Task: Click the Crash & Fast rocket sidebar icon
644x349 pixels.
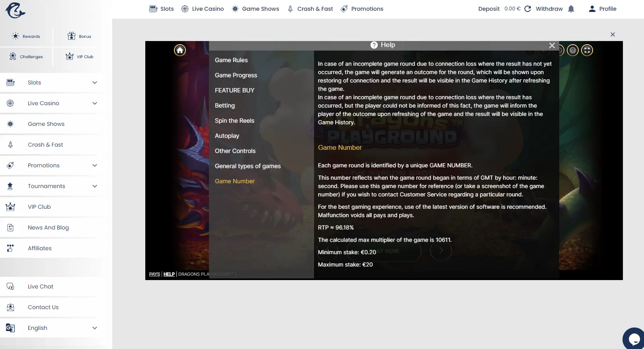Action: [10, 145]
